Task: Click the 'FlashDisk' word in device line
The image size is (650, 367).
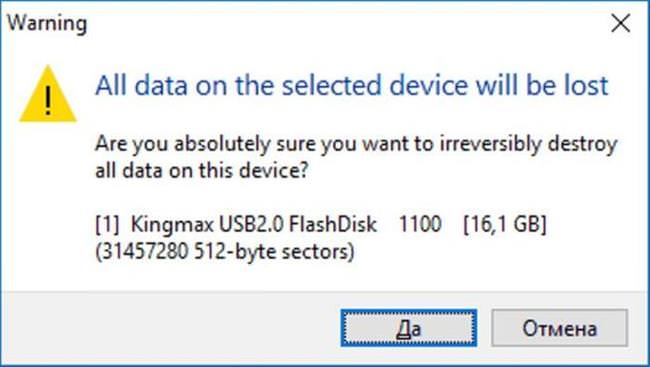Action: (333, 224)
